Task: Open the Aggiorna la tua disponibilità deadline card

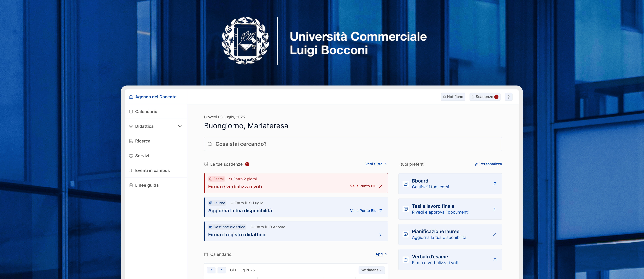Action: point(296,207)
